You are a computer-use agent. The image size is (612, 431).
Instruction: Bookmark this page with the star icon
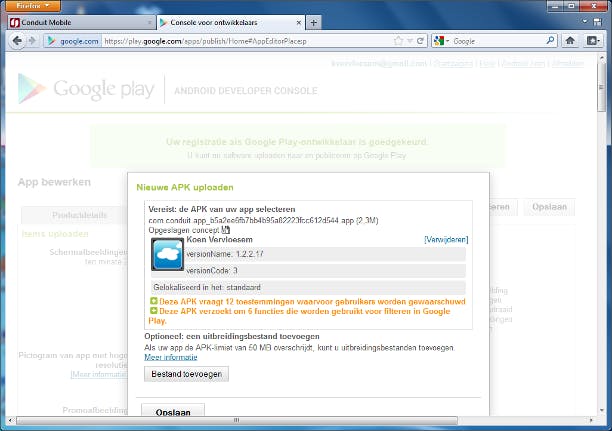[398, 41]
